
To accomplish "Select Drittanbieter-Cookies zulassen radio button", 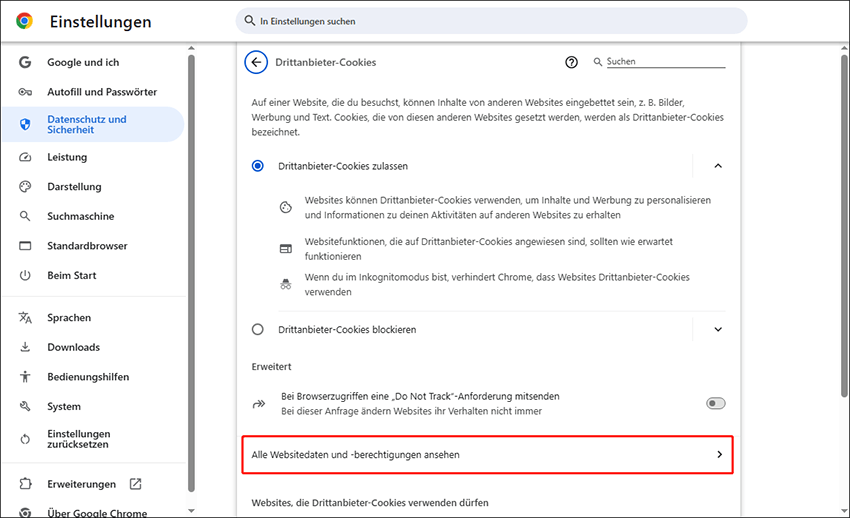I will (x=257, y=166).
